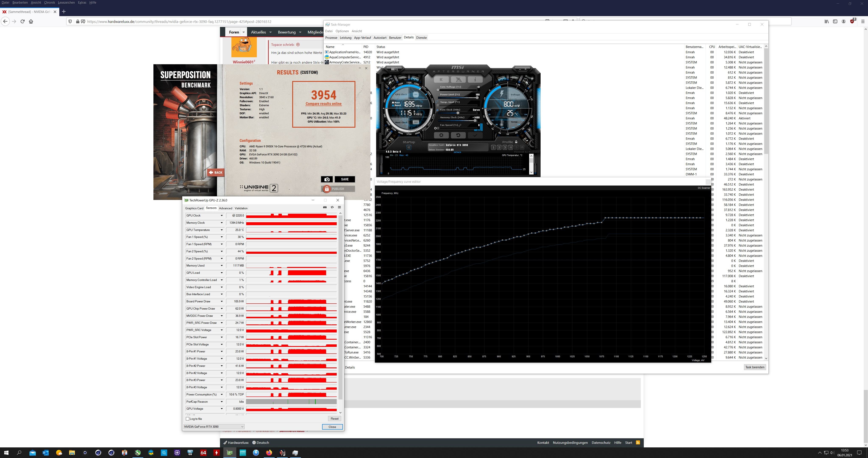Click Afterburner Kombustor K button
Image resolution: width=868 pixels, height=458 pixels.
(441, 80)
